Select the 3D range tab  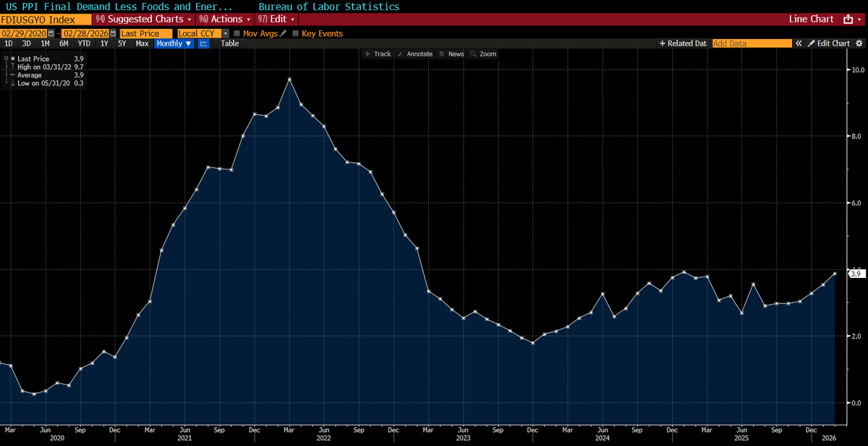pos(27,43)
